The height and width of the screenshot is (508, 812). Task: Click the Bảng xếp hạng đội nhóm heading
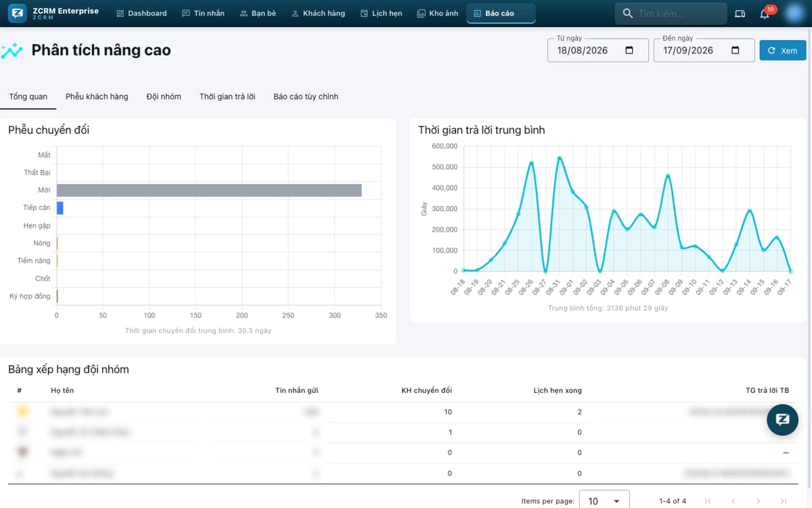(x=68, y=369)
